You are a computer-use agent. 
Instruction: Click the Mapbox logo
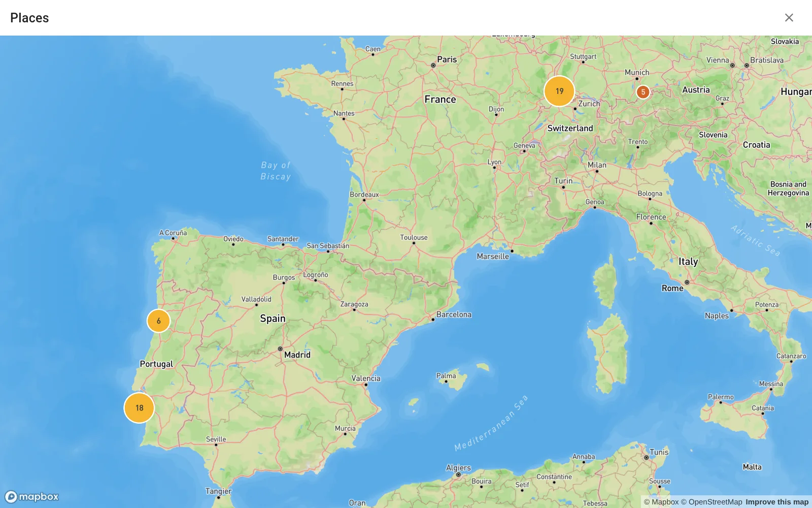31,496
